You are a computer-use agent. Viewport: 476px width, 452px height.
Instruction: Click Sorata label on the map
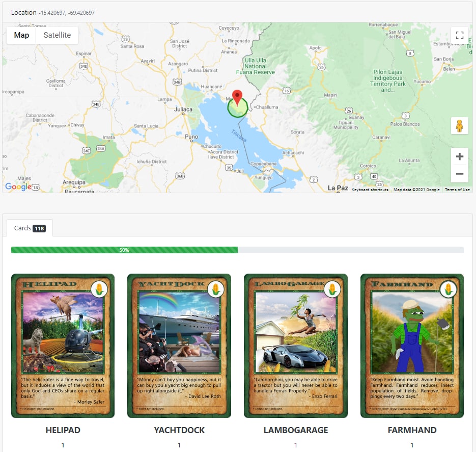point(297,132)
